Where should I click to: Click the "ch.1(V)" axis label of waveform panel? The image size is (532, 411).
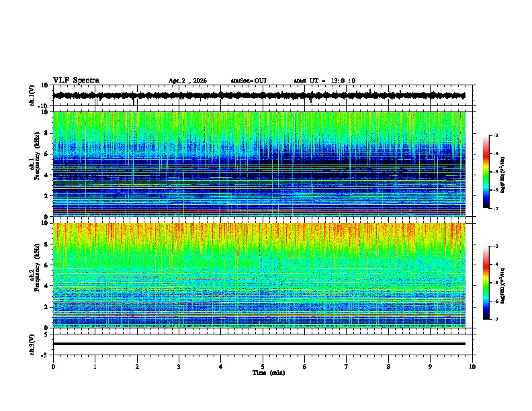tap(32, 95)
